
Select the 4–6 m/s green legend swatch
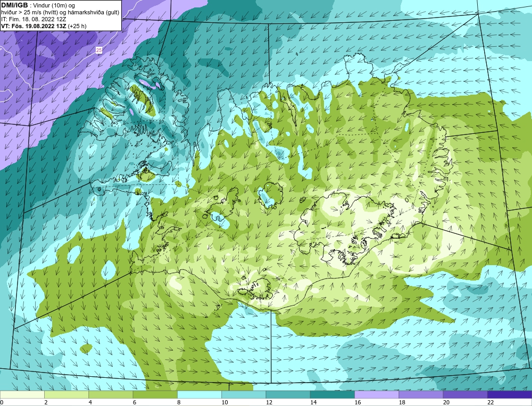click(x=111, y=394)
